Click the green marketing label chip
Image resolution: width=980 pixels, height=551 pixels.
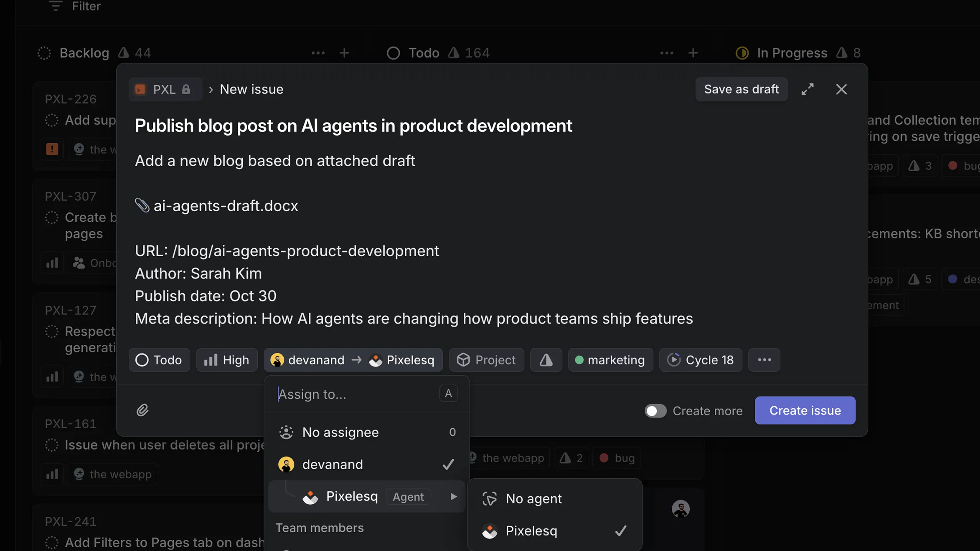click(610, 360)
